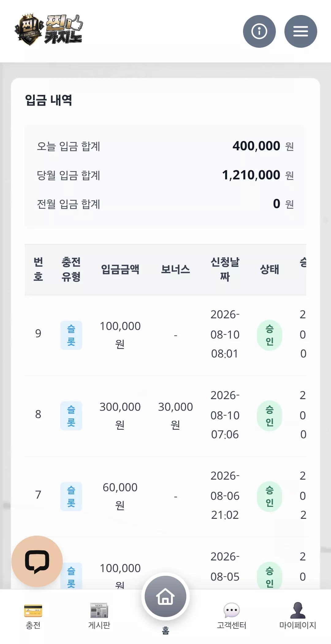The width and height of the screenshot is (331, 644).
Task: Open the live chat bubble
Action: 37,561
